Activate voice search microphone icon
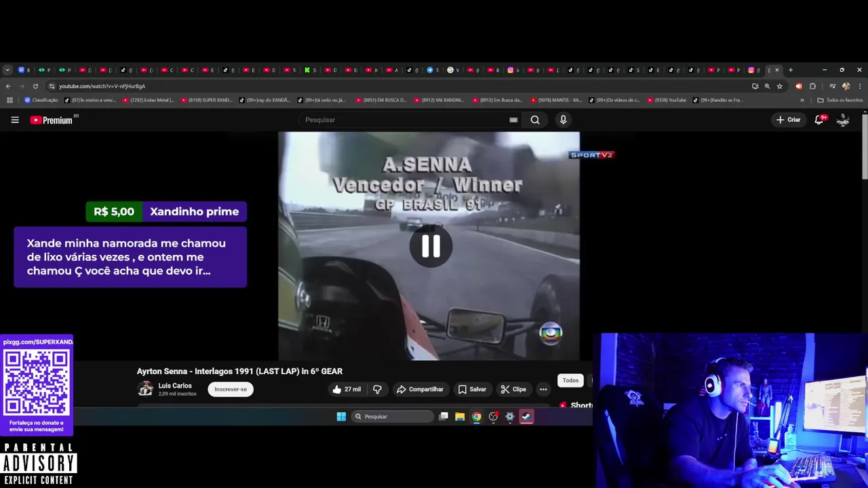This screenshot has width=868, height=488. 563,120
